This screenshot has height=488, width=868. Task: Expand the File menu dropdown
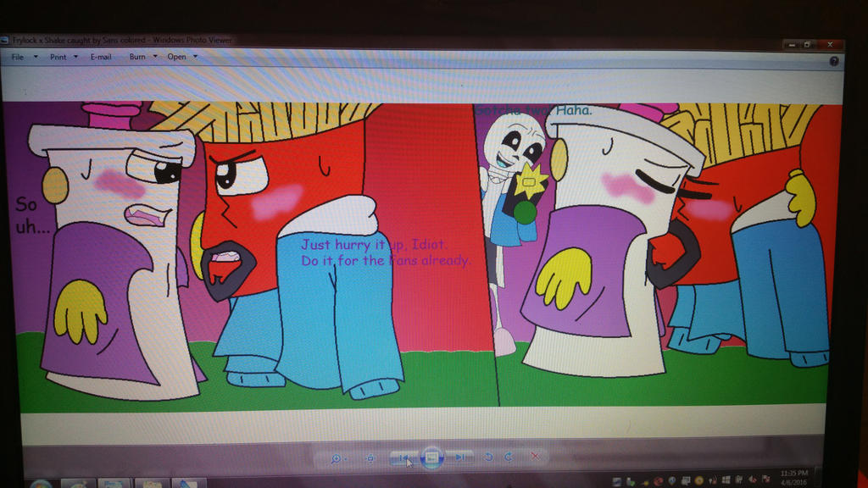[x=24, y=57]
